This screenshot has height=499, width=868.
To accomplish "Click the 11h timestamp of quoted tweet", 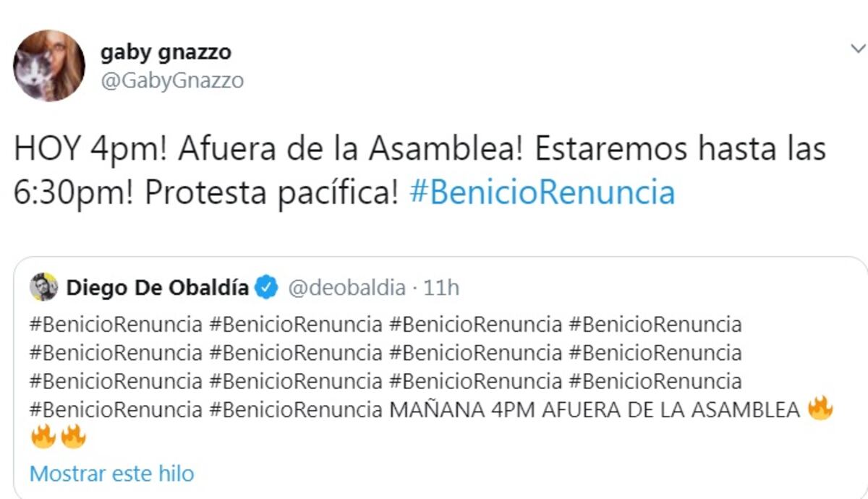I will [x=441, y=288].
